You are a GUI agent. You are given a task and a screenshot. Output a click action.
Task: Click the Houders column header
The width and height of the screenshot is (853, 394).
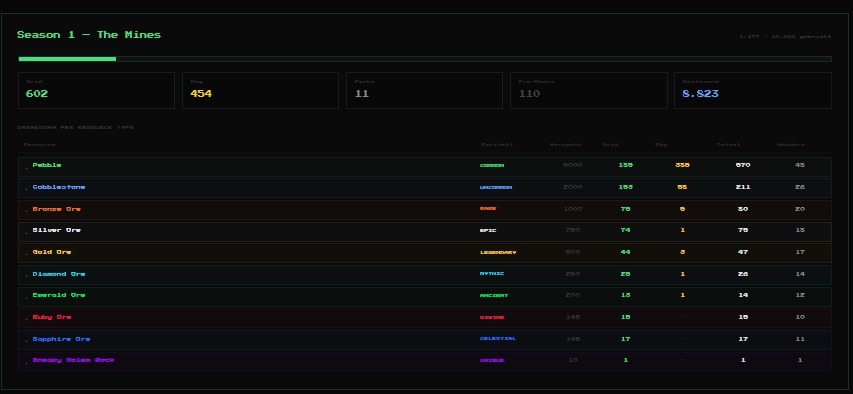coord(791,145)
